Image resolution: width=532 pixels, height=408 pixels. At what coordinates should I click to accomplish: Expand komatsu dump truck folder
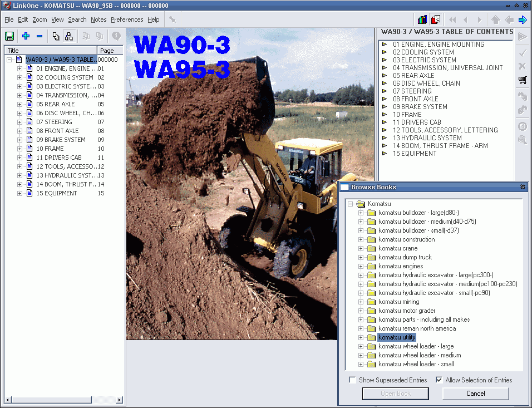tap(361, 257)
